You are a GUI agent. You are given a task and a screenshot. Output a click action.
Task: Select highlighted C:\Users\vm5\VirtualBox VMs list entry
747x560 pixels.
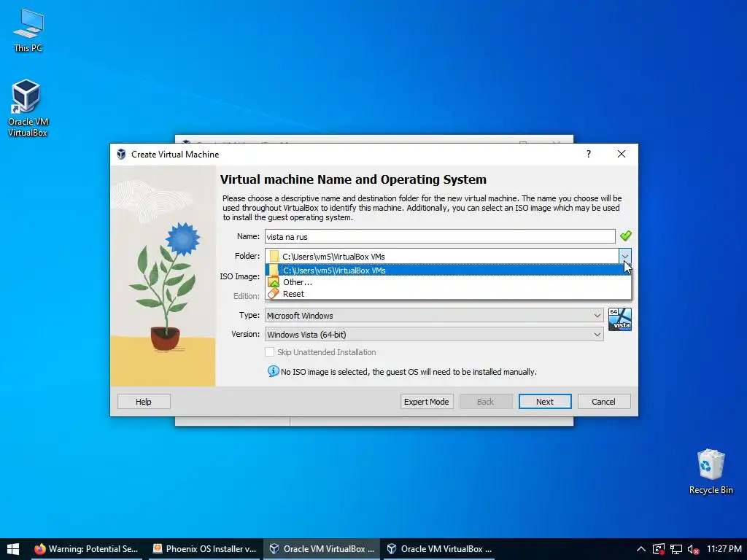click(x=448, y=270)
